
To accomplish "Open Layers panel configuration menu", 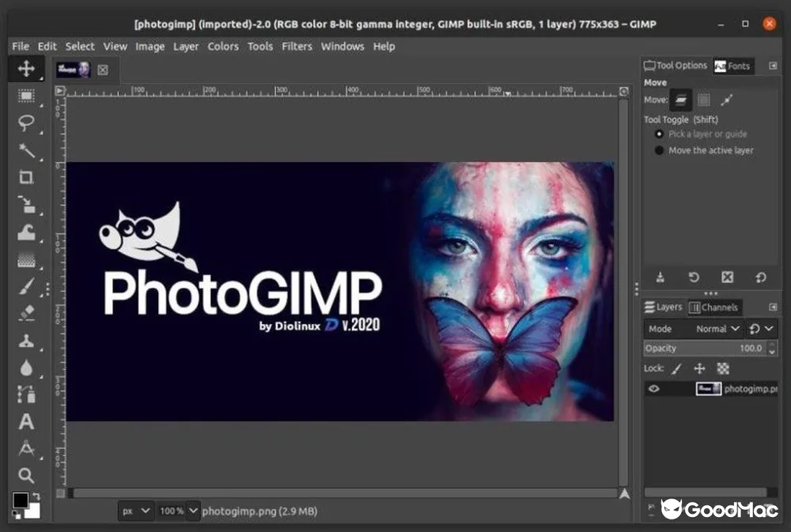I will pyautogui.click(x=773, y=307).
